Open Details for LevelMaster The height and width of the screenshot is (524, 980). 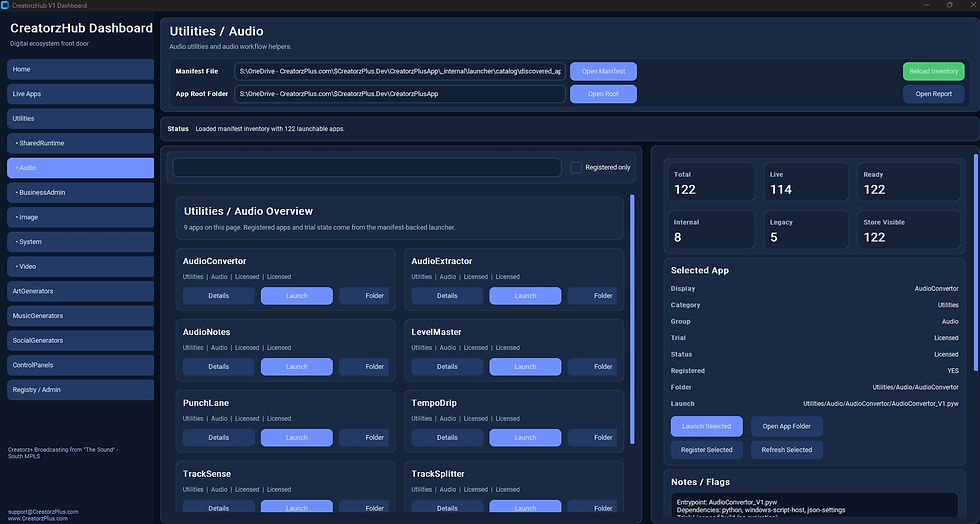(x=447, y=366)
